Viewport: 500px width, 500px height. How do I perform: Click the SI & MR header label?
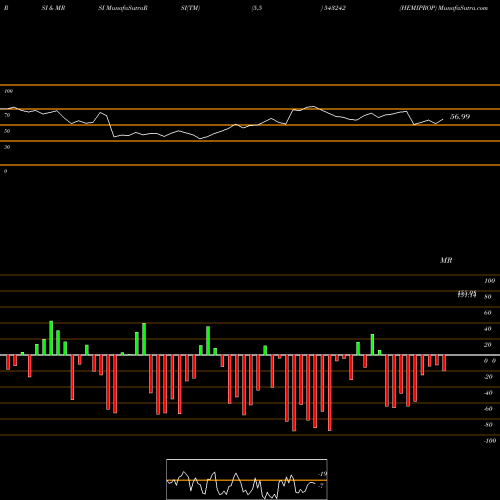(x=53, y=8)
